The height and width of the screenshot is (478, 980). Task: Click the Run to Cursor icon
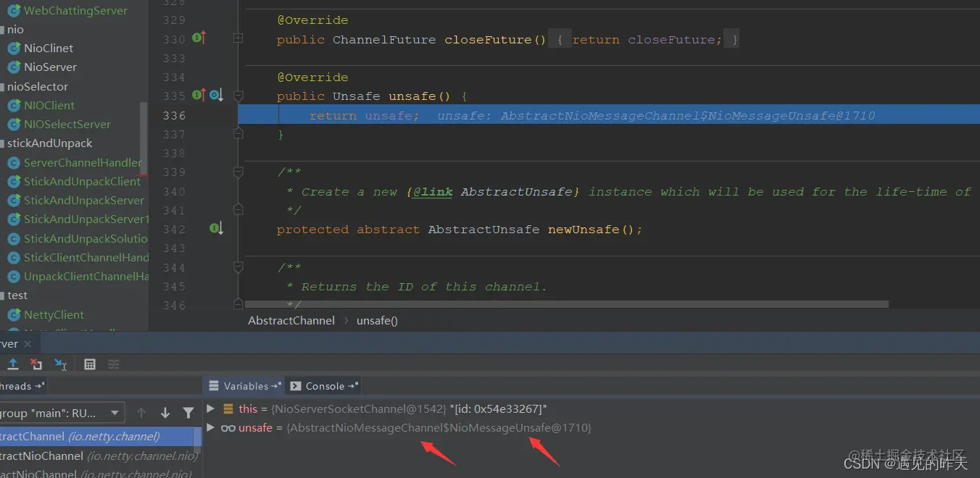[x=61, y=364]
